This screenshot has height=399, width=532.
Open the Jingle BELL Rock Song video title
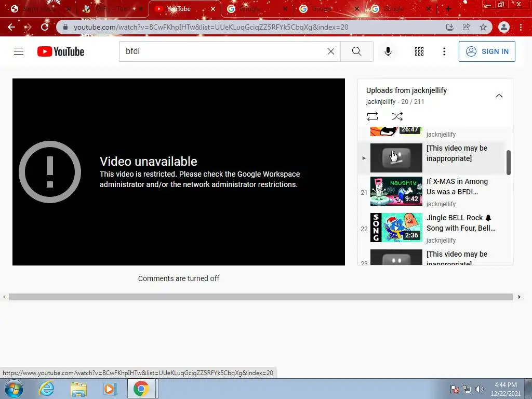(461, 223)
